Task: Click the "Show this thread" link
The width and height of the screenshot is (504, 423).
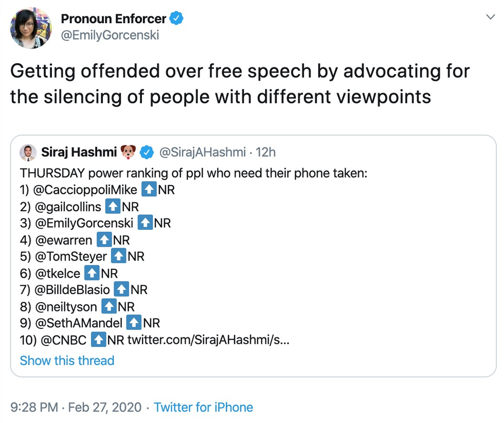Action: (x=67, y=360)
